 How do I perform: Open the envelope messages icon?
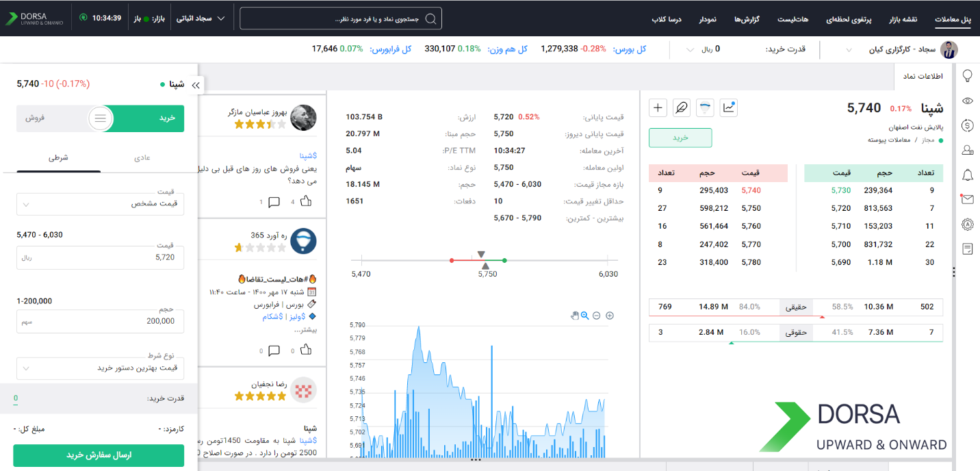(967, 199)
